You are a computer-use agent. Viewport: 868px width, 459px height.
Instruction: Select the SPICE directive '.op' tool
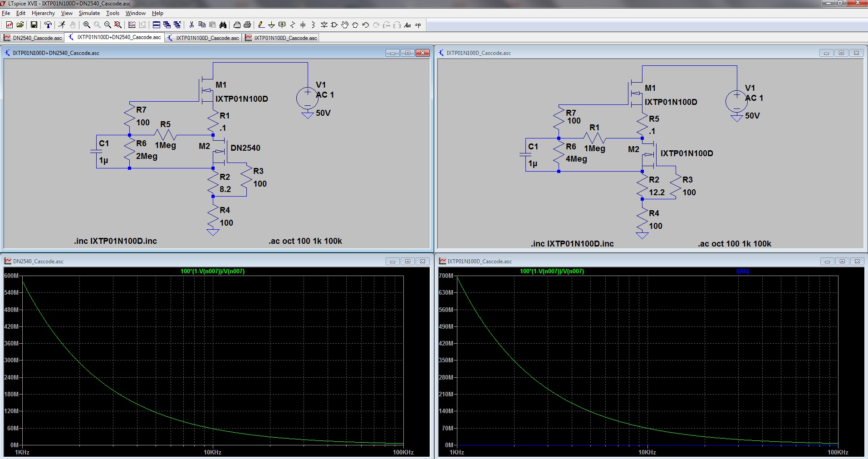(418, 25)
